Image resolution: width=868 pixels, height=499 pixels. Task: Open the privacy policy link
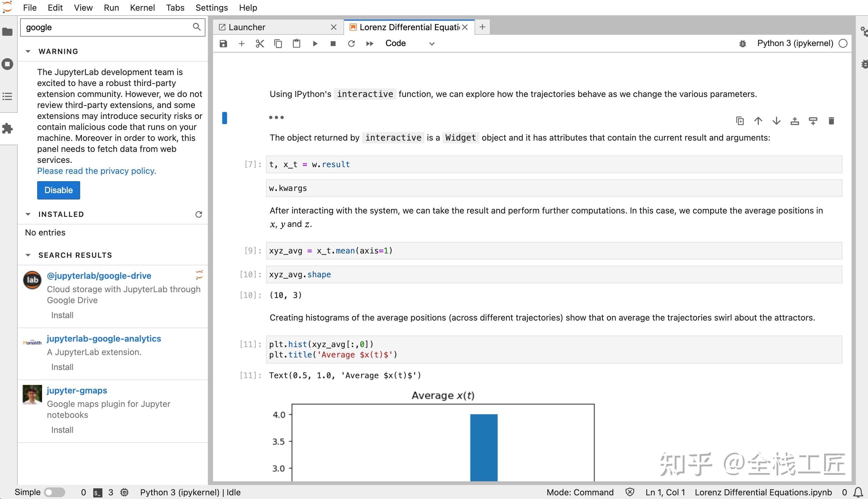(x=97, y=171)
